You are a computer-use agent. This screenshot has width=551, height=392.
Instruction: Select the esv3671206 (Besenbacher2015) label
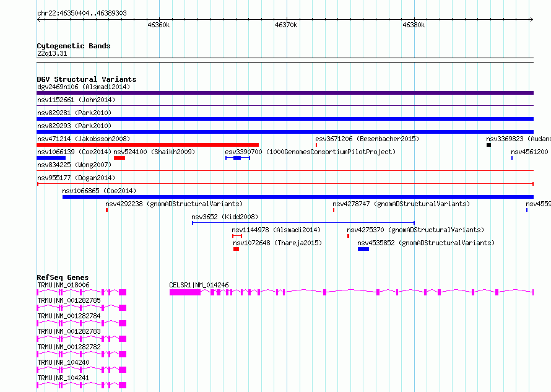coord(367,139)
